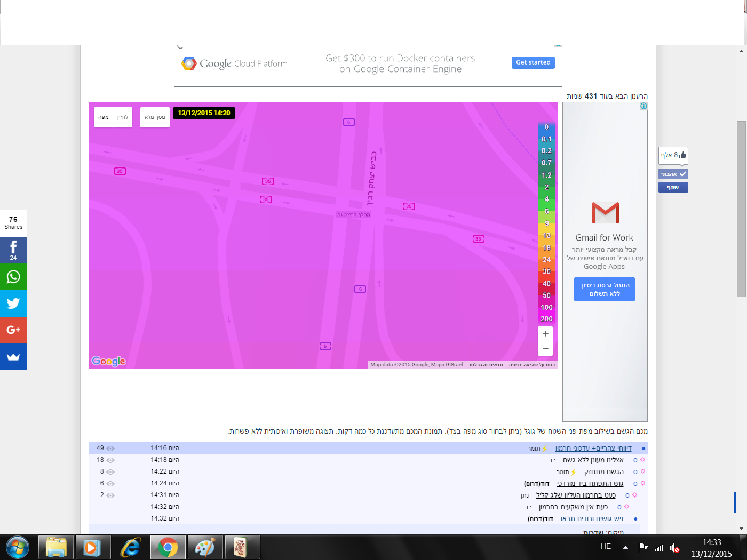Select the map view option (מפה)
This screenshot has width=747, height=560.
click(x=104, y=117)
